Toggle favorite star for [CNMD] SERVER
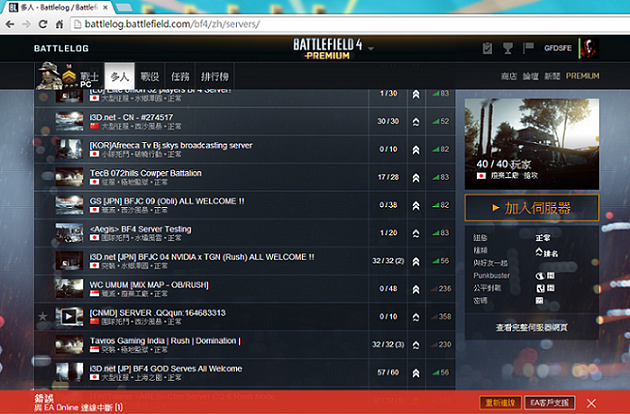The width and height of the screenshot is (630, 414). [43, 316]
